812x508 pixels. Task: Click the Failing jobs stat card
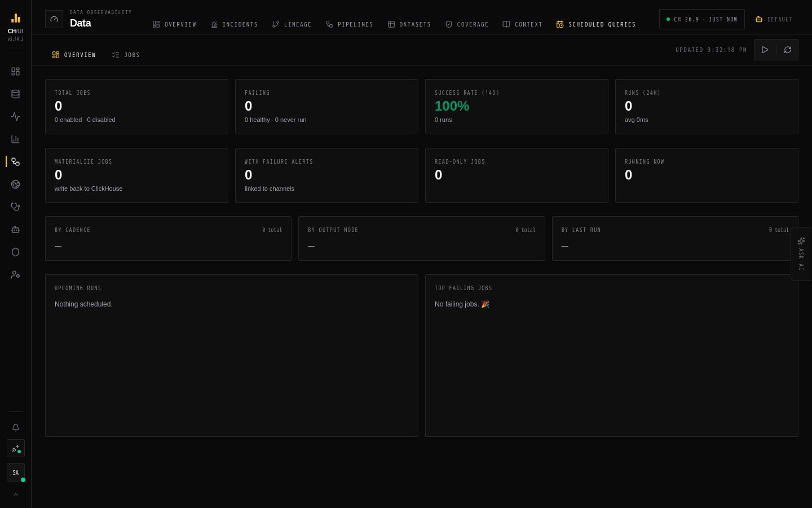click(326, 107)
